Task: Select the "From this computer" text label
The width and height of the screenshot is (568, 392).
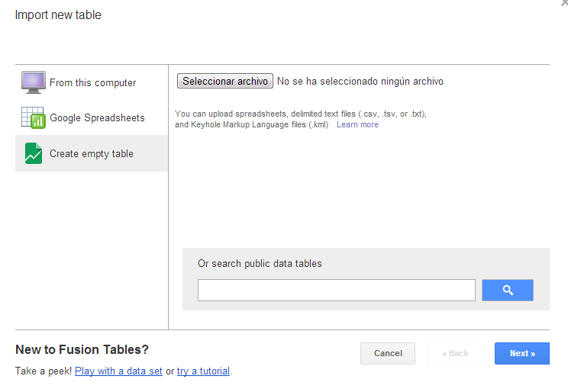Action: tap(92, 82)
